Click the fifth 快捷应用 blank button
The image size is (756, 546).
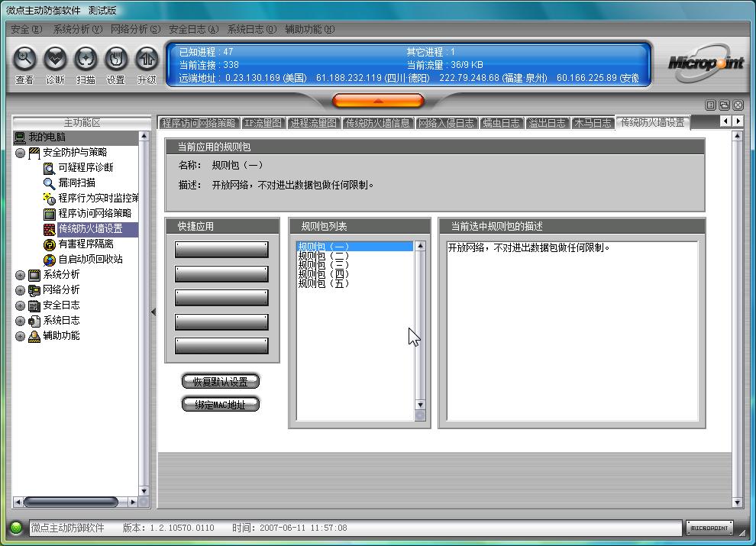pos(221,346)
